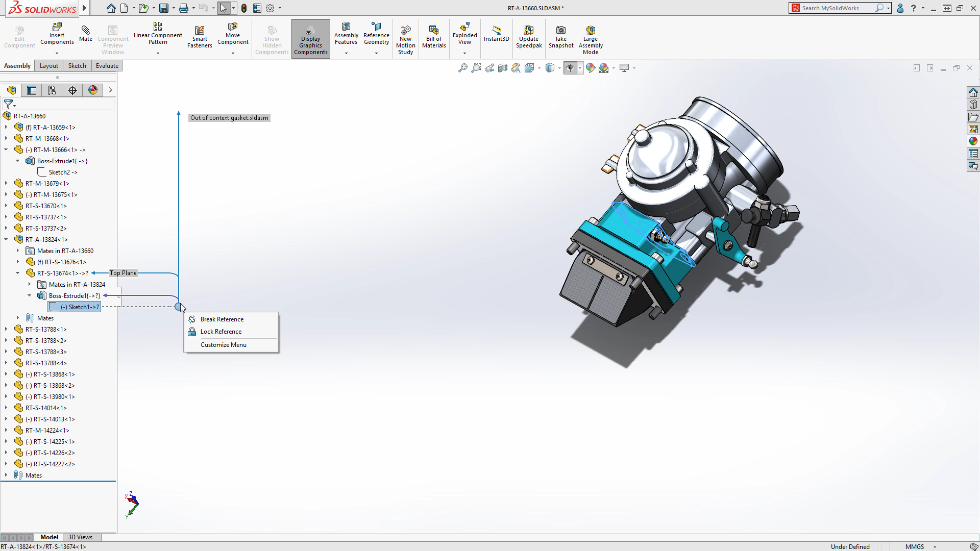This screenshot has height=551, width=980.
Task: Toggle Hide/Show Items in heads-up toolbar
Action: click(570, 68)
